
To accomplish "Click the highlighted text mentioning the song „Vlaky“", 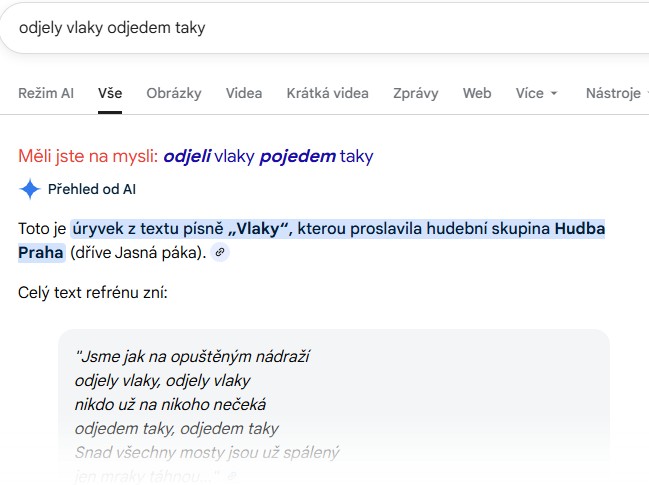I will click(180, 229).
